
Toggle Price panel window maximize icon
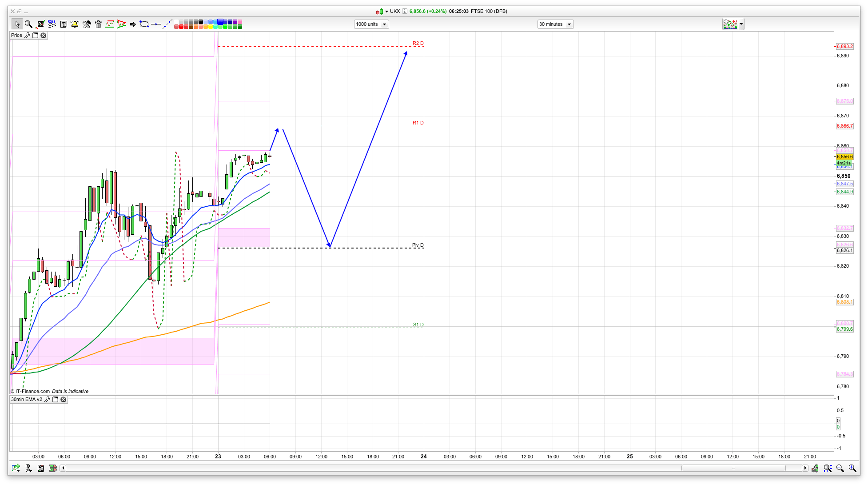(x=36, y=36)
